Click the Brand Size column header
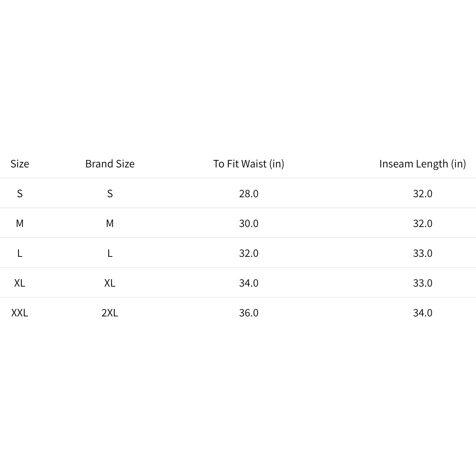Screen dimensions: 476x476 pos(110,164)
